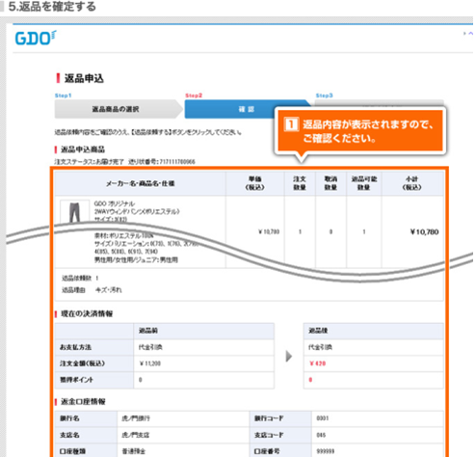Image resolution: width=476 pixels, height=457 pixels.
Task: Click the 注文ステータス line with tracking number
Action: click(124, 162)
